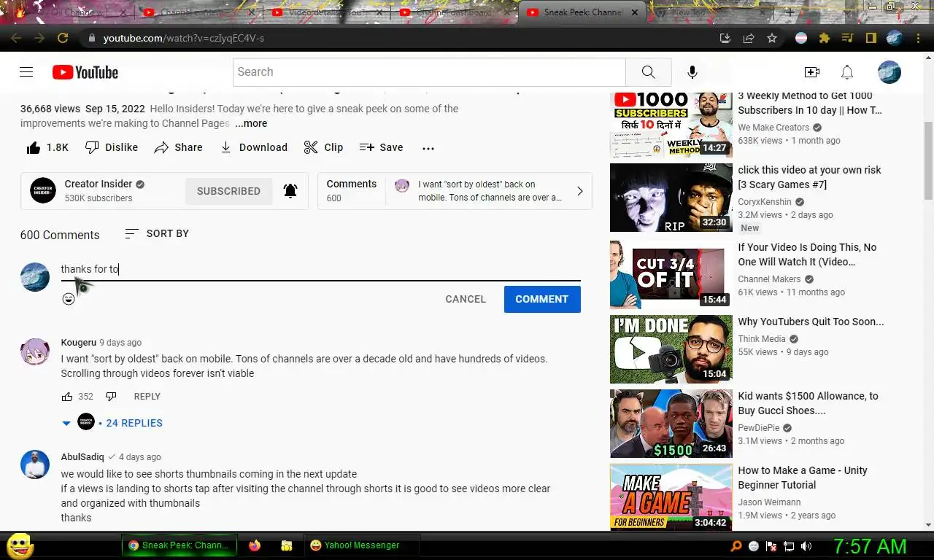934x560 pixels.
Task: Open the notifications bell in header
Action: pos(847,72)
